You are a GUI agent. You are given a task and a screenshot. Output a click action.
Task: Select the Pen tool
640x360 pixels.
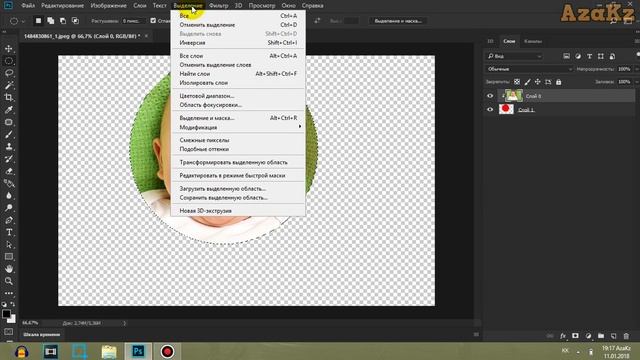pyautogui.click(x=9, y=220)
